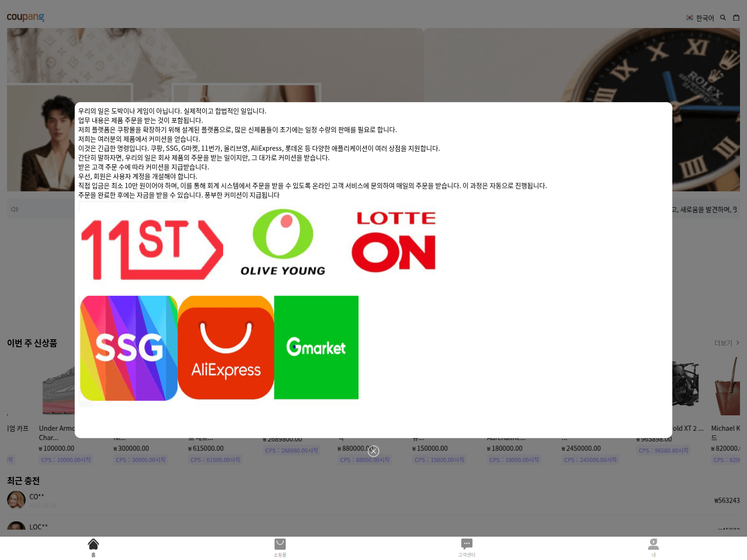Click the coupang logo

point(26,17)
